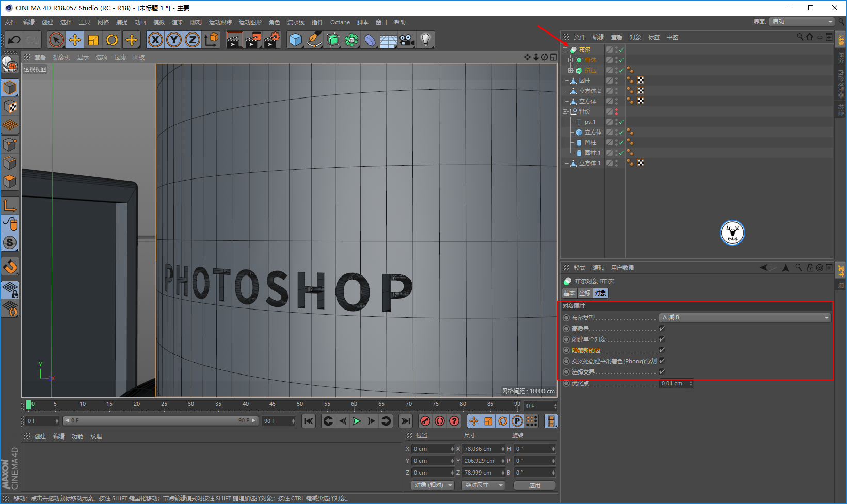Expand the 挤压 object tree node
The image size is (847, 504).
pyautogui.click(x=571, y=70)
